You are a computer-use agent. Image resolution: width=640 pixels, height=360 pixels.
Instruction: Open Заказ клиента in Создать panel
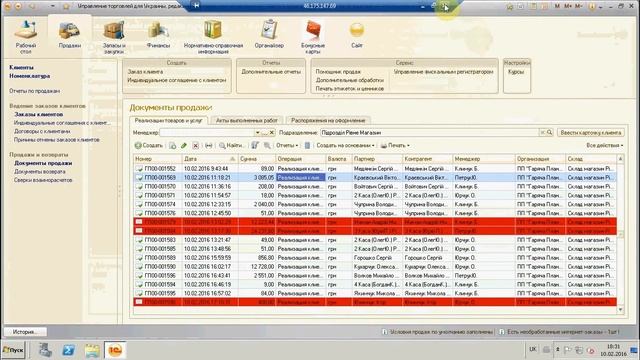click(x=145, y=72)
